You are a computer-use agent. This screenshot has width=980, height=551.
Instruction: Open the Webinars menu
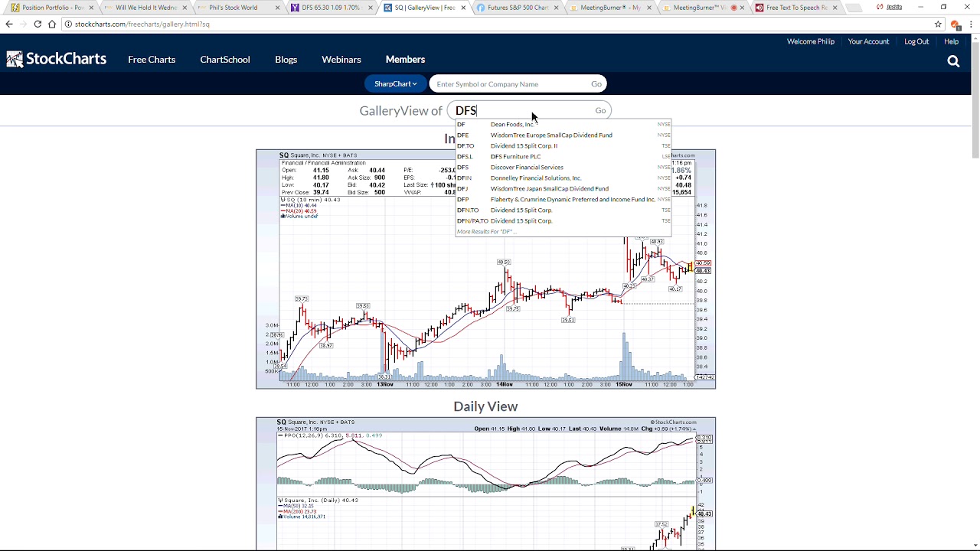[341, 59]
